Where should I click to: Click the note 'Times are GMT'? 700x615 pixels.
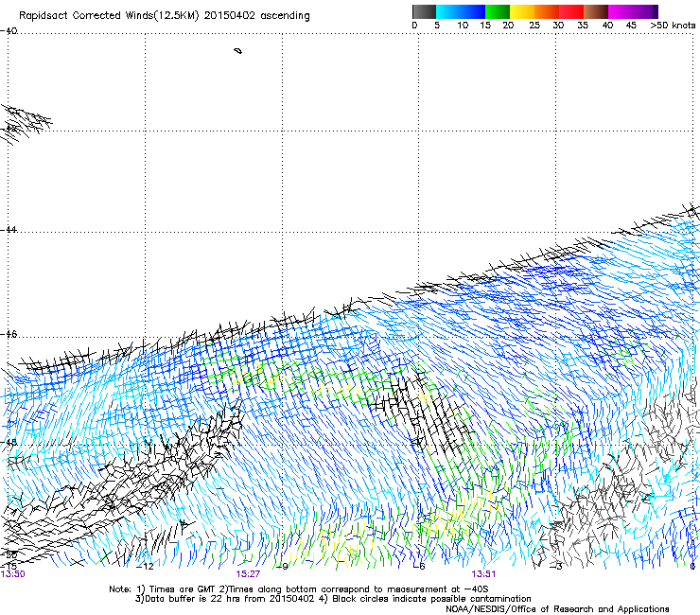point(183,589)
